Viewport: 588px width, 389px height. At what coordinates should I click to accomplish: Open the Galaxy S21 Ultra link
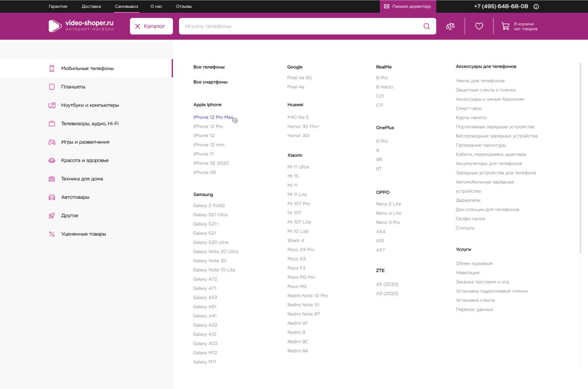210,215
